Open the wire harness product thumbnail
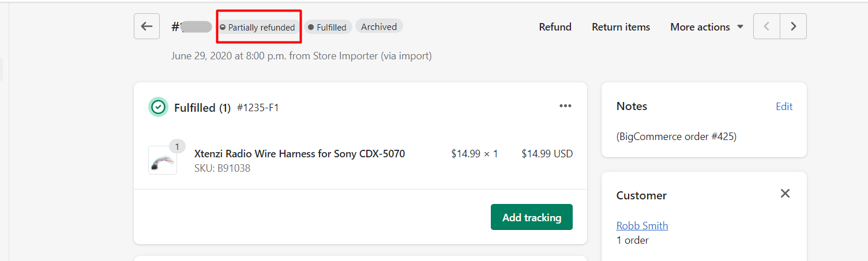868x261 pixels. point(162,160)
